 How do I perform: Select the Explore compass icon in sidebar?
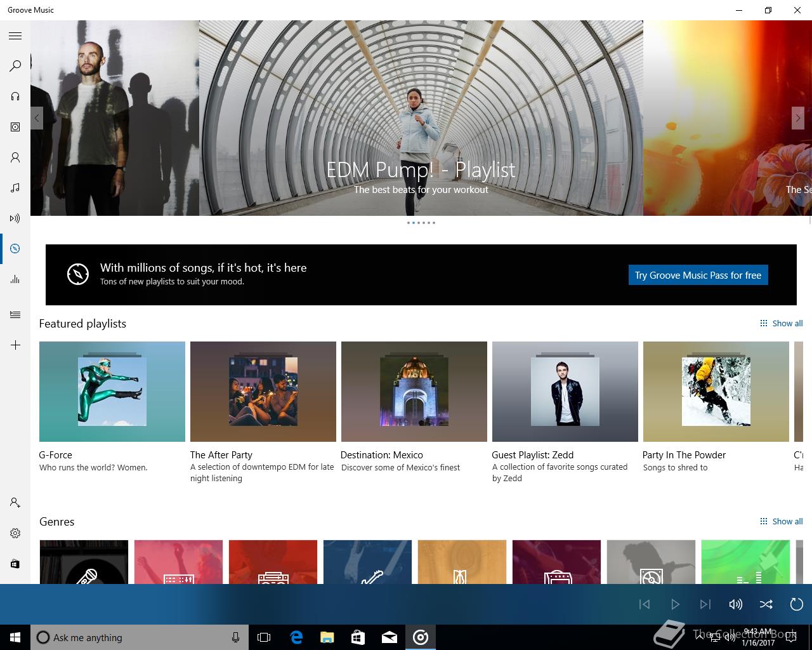15,249
